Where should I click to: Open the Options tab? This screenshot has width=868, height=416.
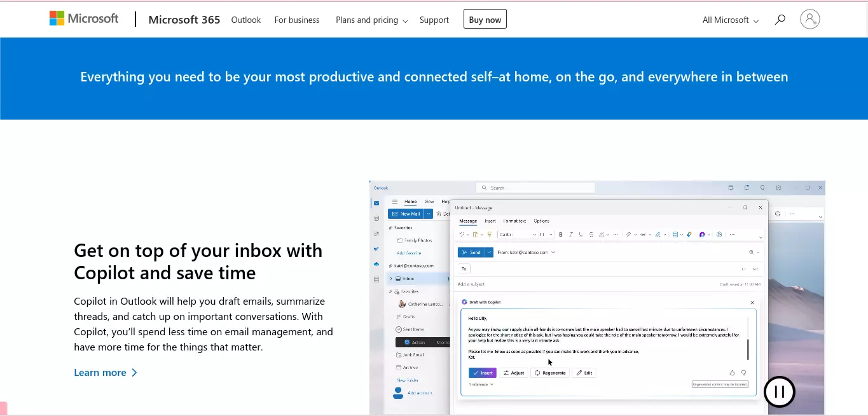point(541,221)
